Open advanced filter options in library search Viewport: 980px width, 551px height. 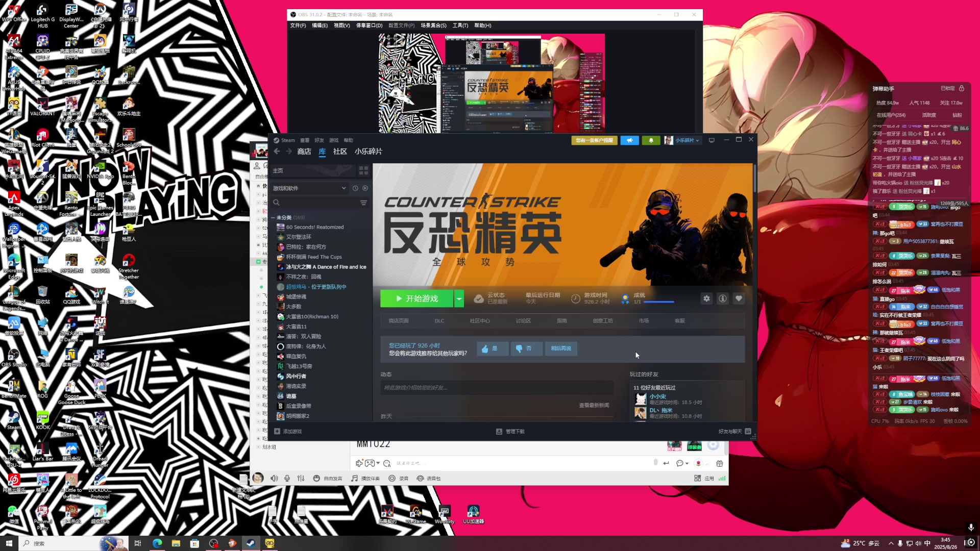363,203
